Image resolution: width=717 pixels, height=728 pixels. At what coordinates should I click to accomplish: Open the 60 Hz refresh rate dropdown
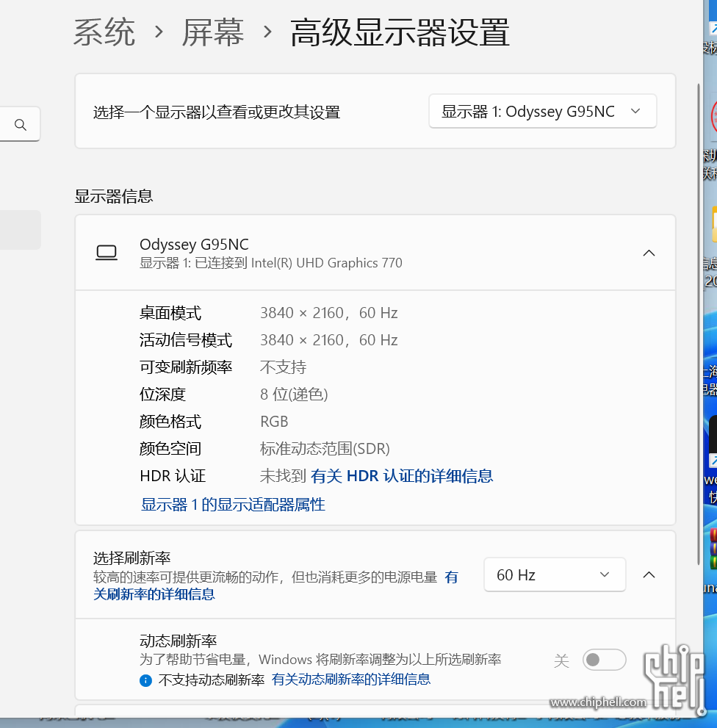(x=555, y=574)
